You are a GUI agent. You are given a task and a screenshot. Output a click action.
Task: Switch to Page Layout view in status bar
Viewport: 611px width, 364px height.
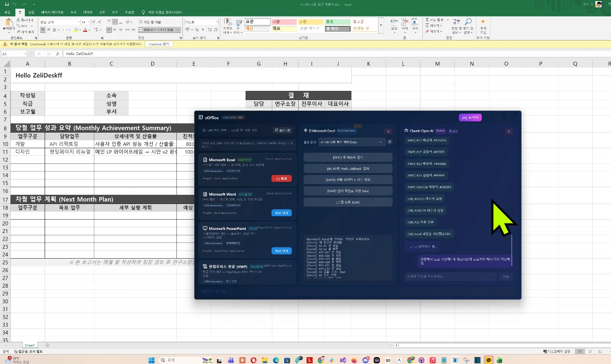(590, 351)
